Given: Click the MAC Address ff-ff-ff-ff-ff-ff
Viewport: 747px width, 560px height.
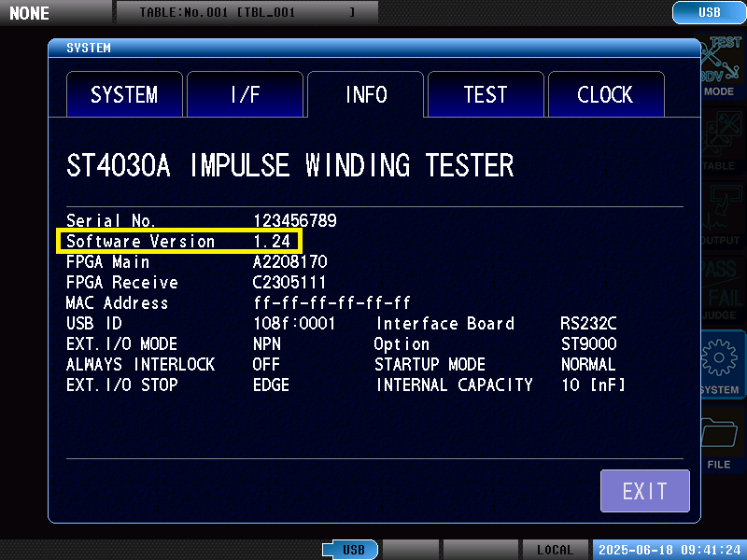Looking at the screenshot, I should [331, 302].
